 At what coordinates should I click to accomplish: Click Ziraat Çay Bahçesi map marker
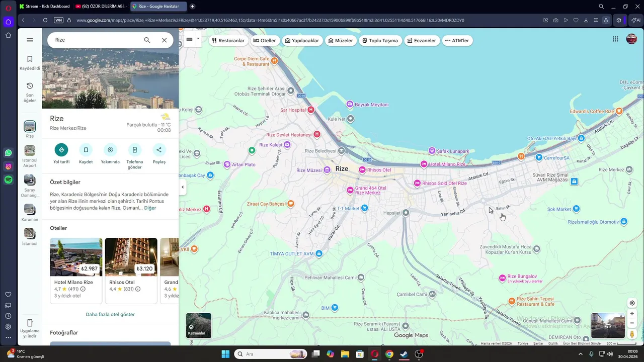[290, 204]
